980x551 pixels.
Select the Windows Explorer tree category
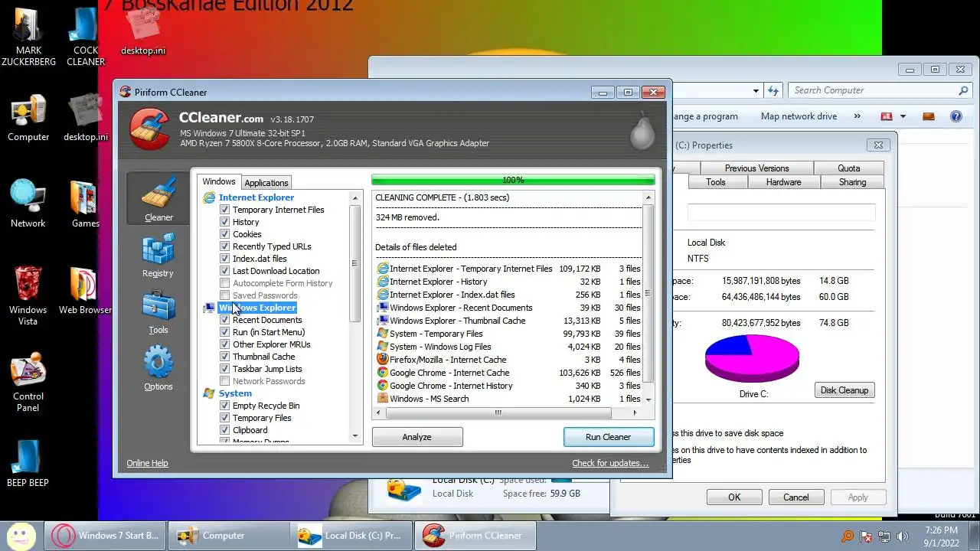257,308
